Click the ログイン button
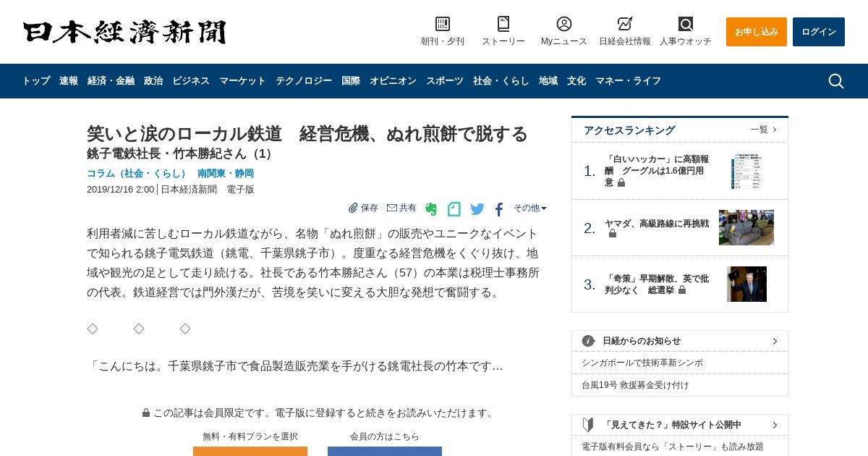 coord(819,32)
